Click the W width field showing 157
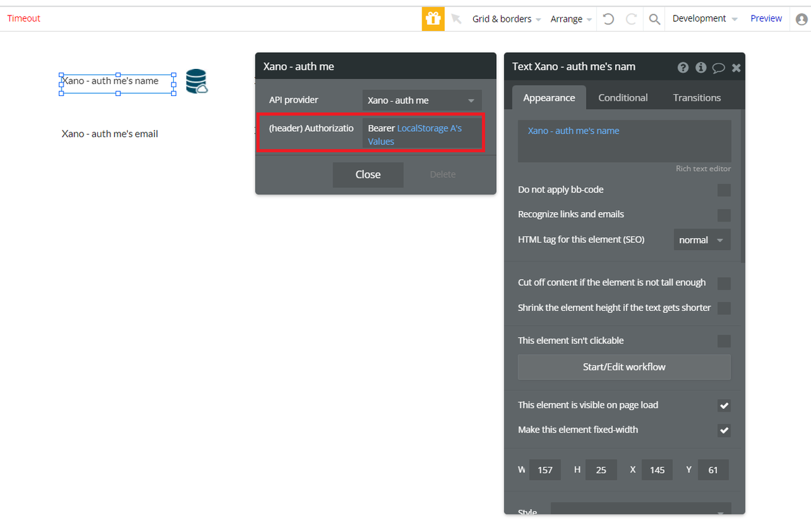The width and height of the screenshot is (811, 532). 545,470
